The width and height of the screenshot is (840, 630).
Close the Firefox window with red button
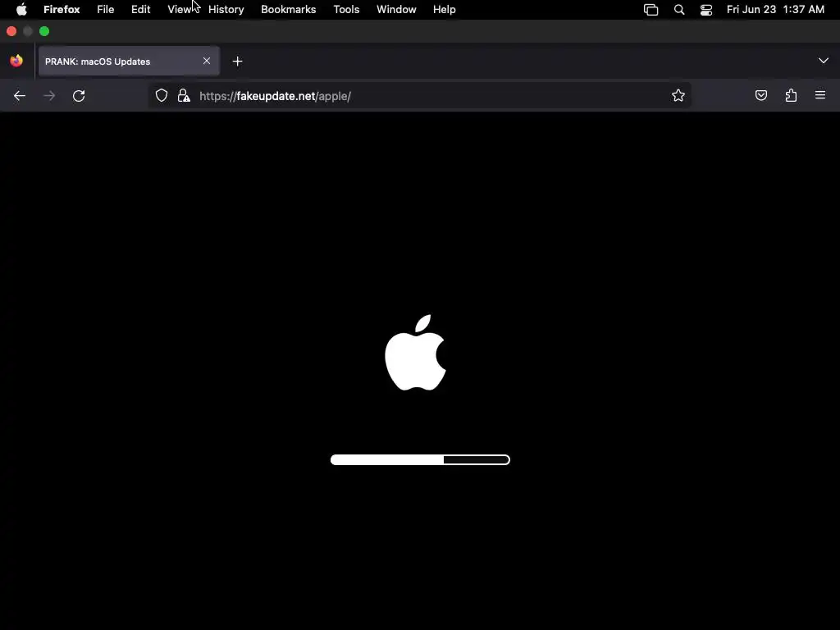[11, 32]
